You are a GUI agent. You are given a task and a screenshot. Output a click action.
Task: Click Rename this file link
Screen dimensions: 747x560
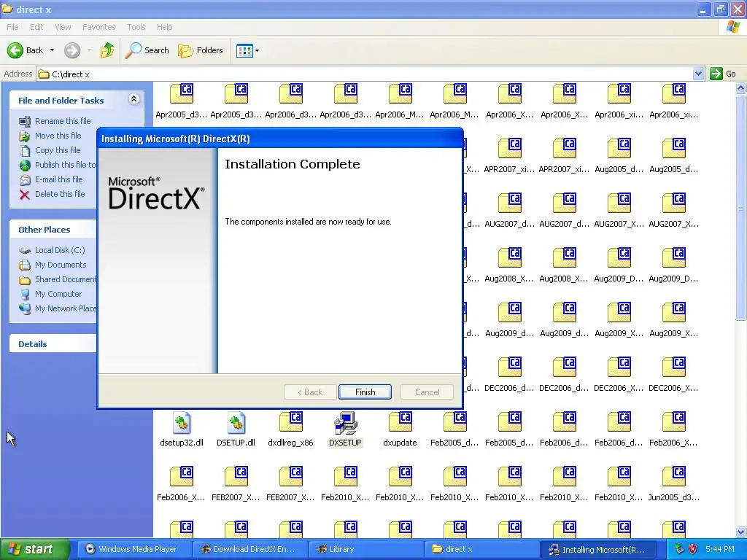point(63,121)
